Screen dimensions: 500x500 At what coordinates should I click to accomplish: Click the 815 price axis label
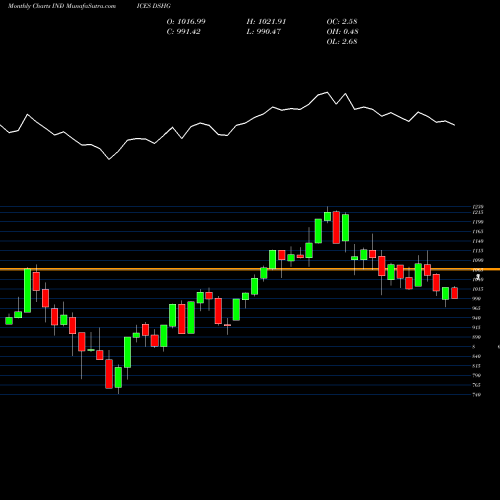(477, 366)
